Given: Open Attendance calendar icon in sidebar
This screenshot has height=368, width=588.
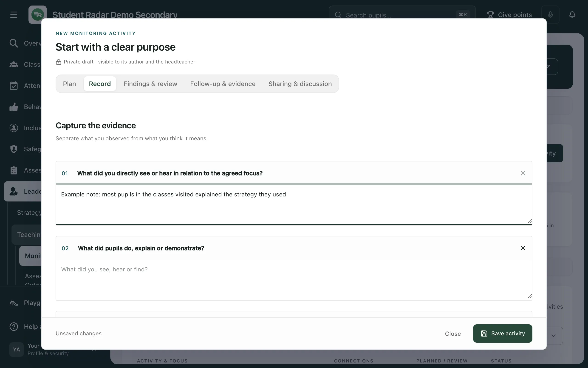Looking at the screenshot, I should click(x=14, y=86).
